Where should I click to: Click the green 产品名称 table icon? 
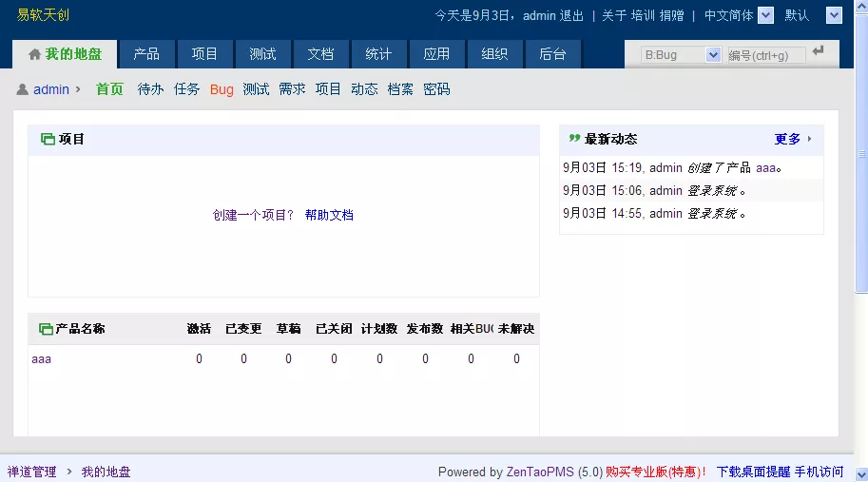[x=46, y=329]
